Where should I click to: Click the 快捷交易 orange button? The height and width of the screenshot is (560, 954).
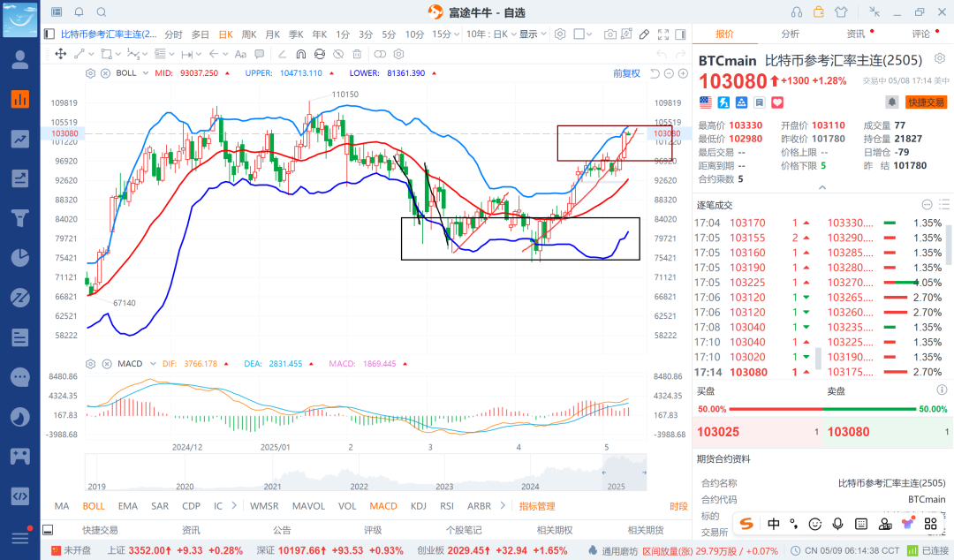(x=926, y=102)
